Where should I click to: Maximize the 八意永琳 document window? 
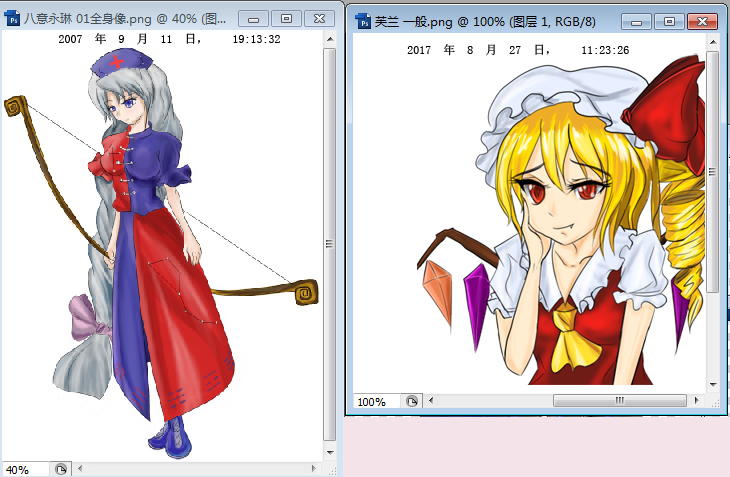coord(286,19)
